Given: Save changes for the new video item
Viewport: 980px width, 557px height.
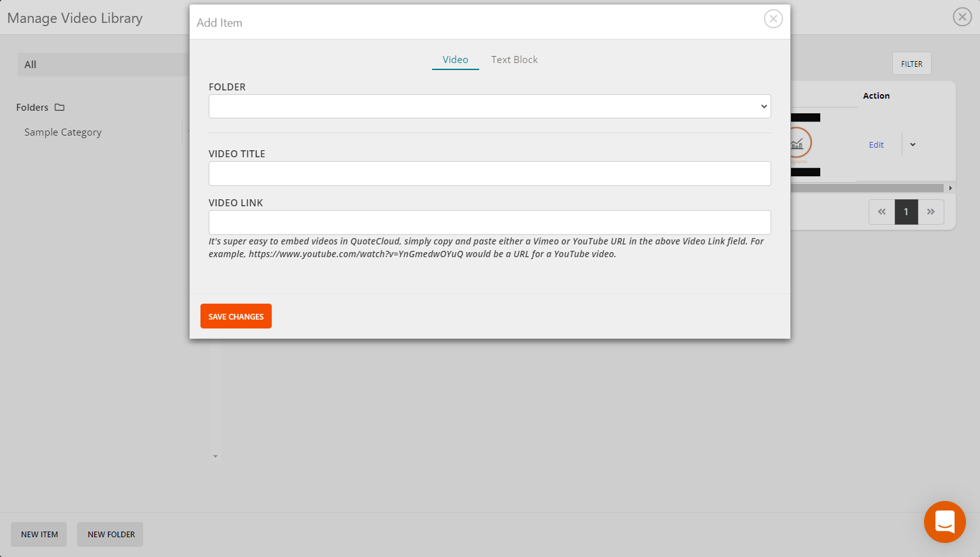Looking at the screenshot, I should point(235,316).
